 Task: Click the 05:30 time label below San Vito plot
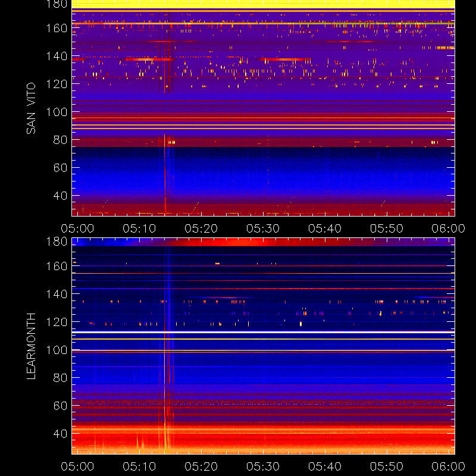click(x=263, y=228)
